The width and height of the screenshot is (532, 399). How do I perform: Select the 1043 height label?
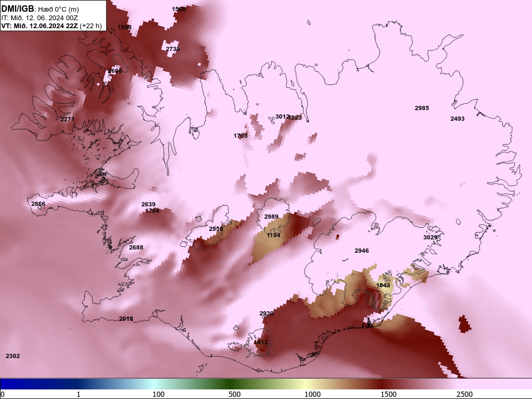tap(384, 285)
